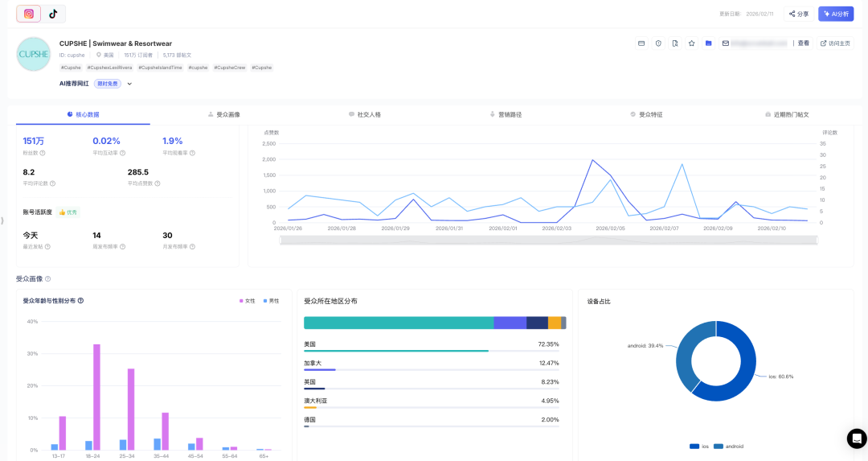Expand the AI推荐网红 chevron
This screenshot has width=868, height=461.
[129, 84]
